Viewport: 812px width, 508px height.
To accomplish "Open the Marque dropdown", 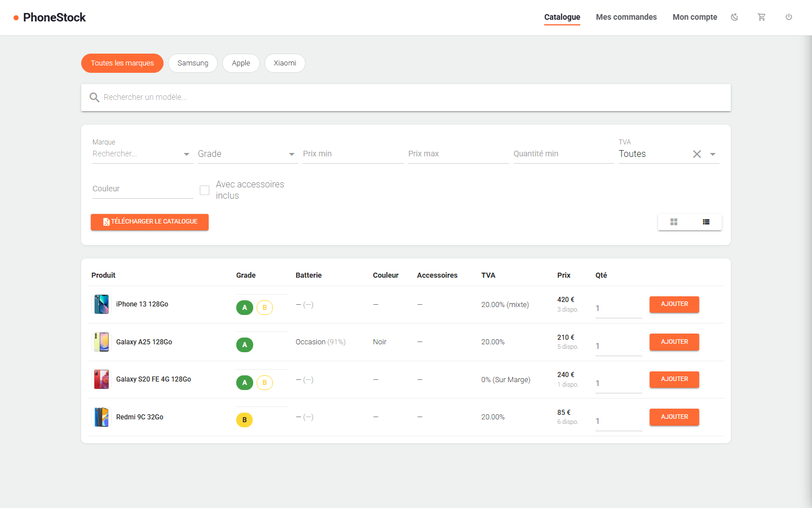I will tap(143, 154).
